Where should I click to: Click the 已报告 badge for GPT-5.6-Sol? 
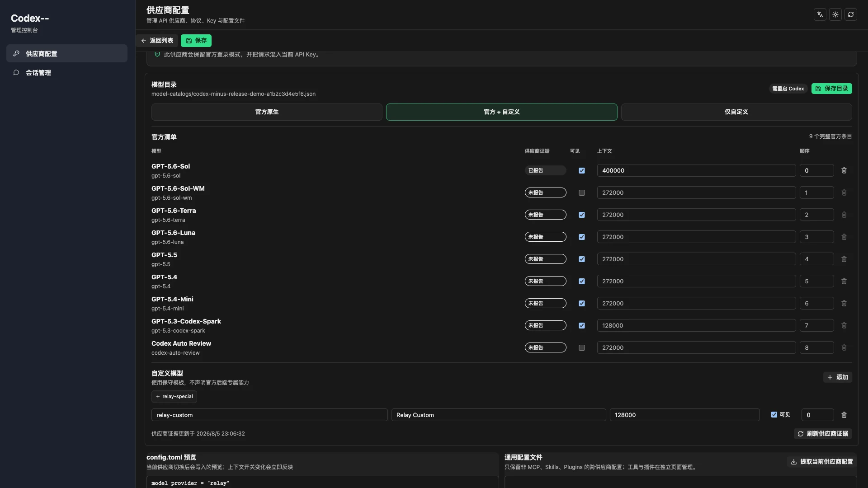coord(545,170)
